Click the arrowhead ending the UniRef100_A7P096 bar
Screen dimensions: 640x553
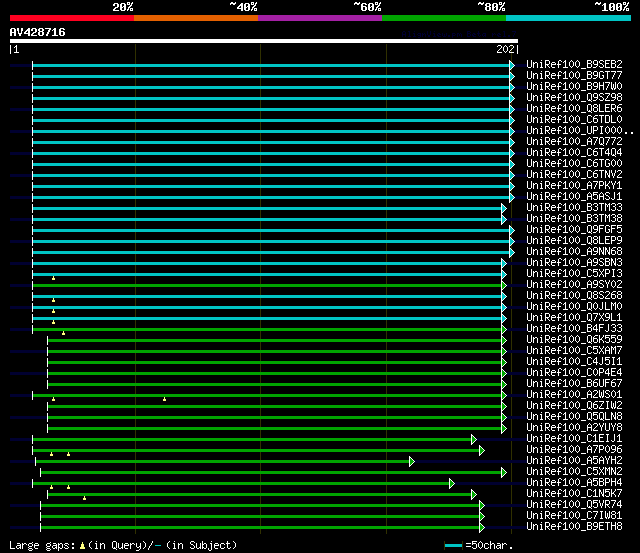[x=482, y=451]
